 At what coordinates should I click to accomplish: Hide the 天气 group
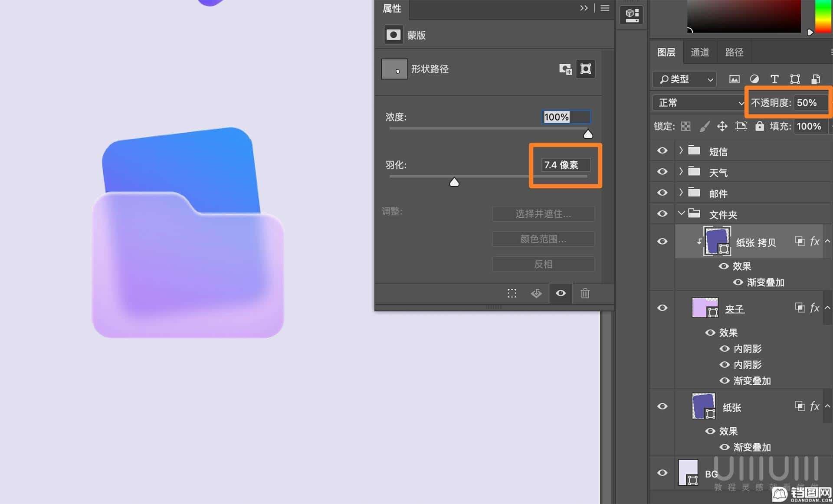click(x=662, y=172)
